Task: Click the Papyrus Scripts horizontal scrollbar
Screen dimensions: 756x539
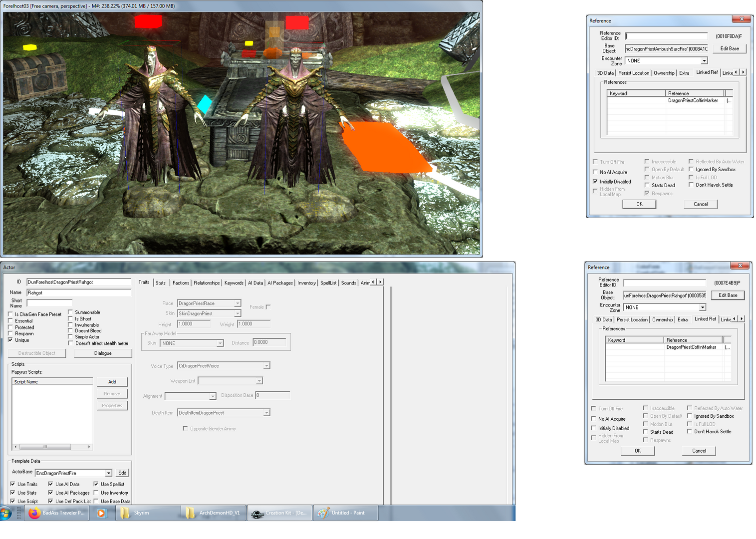Action: 52,447
